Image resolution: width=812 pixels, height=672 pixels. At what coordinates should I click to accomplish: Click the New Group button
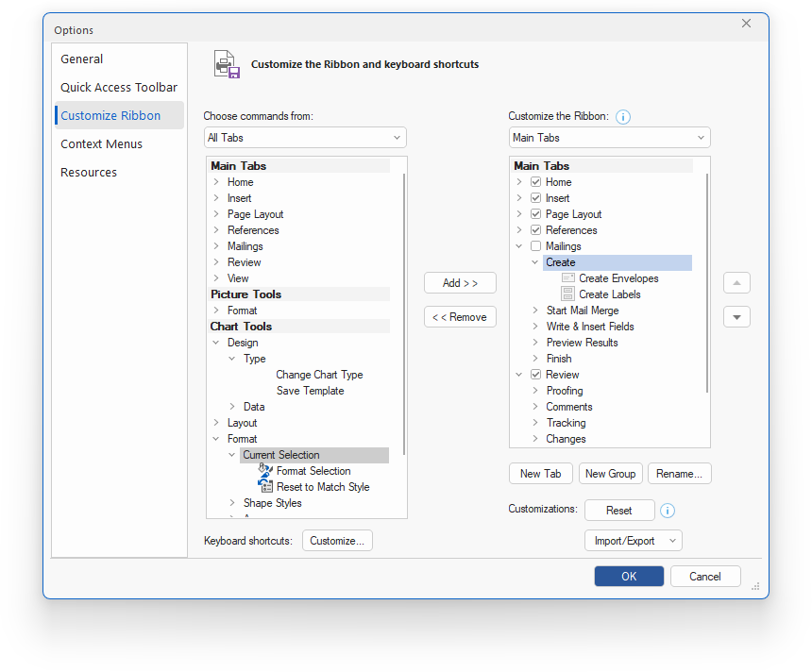point(609,474)
